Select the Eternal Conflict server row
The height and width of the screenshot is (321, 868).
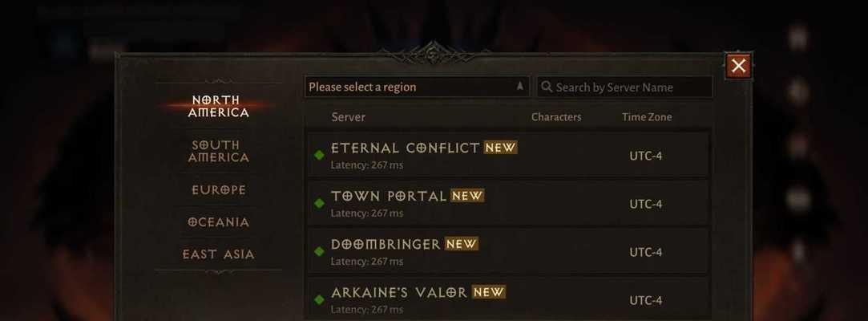tap(507, 155)
